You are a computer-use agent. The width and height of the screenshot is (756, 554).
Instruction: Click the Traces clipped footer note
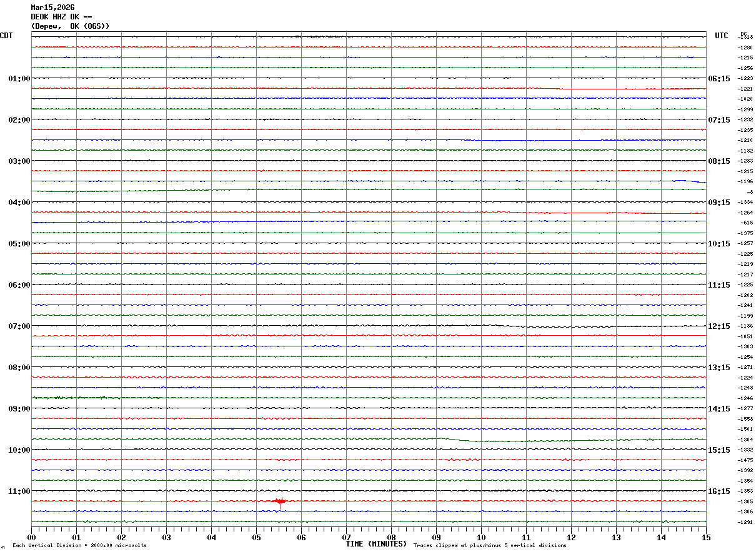click(x=490, y=546)
